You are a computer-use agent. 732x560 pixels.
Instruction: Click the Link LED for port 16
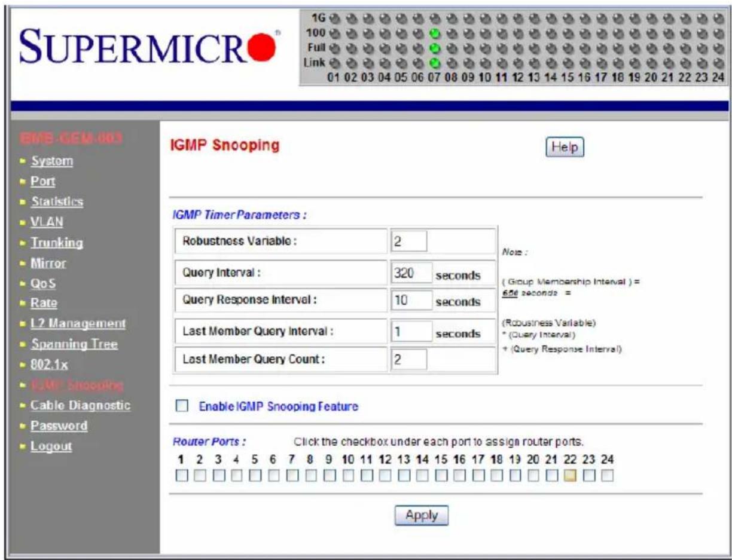click(586, 62)
